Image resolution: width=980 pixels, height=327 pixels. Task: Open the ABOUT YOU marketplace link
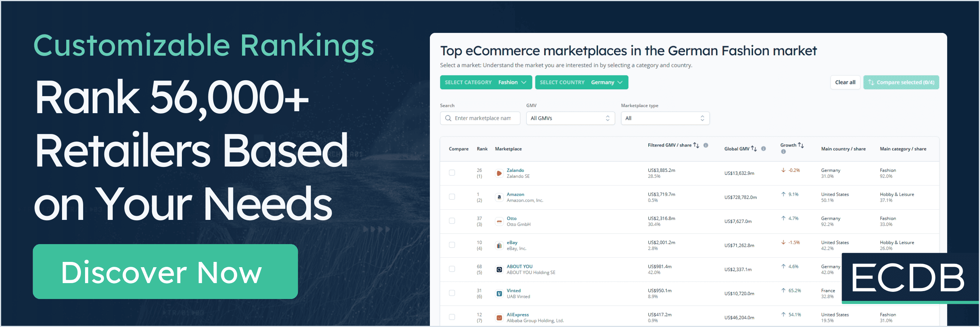(519, 266)
